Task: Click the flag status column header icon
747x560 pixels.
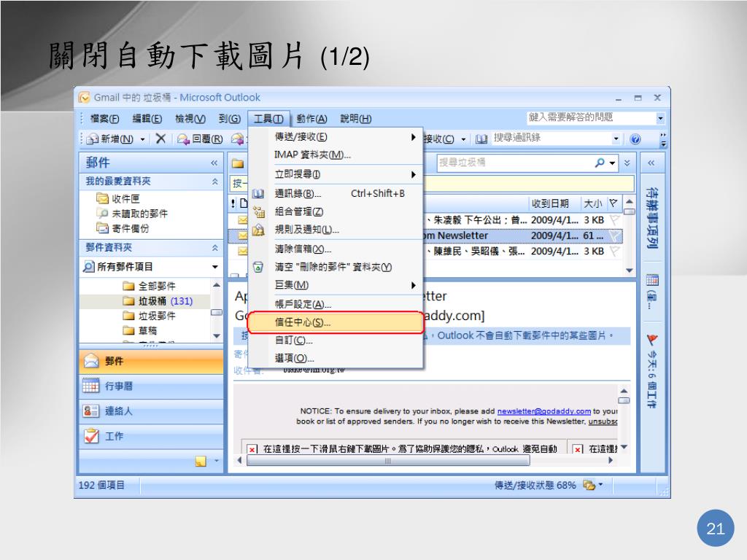Action: (614, 203)
